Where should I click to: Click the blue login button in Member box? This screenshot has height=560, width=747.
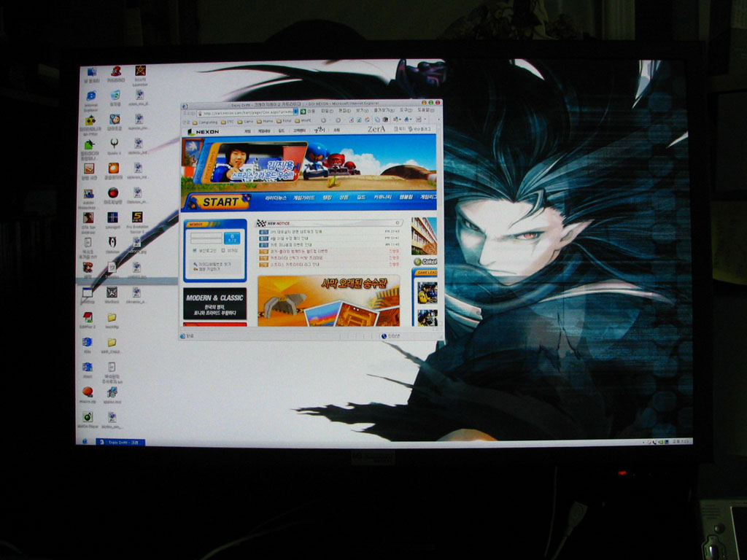click(232, 238)
